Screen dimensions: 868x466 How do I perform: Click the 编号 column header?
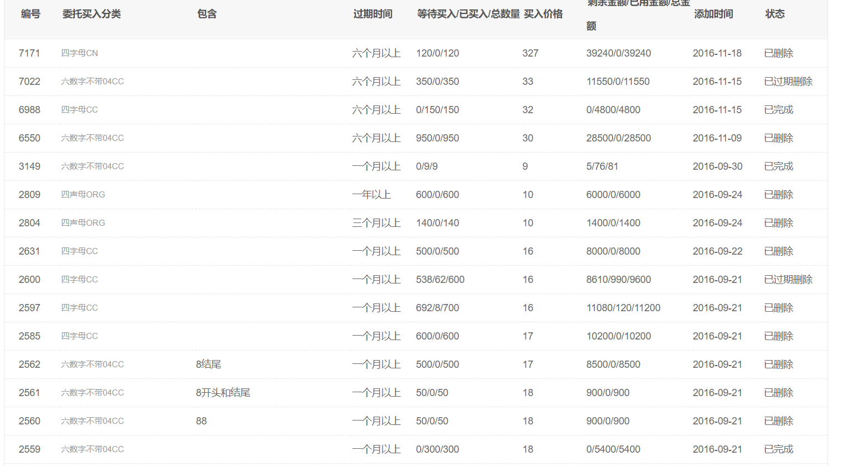[30, 14]
